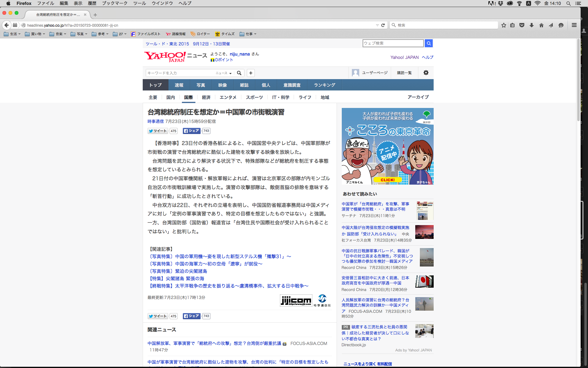Click the ツイート button under headline
The width and height of the screenshot is (588, 368).
[x=158, y=131]
